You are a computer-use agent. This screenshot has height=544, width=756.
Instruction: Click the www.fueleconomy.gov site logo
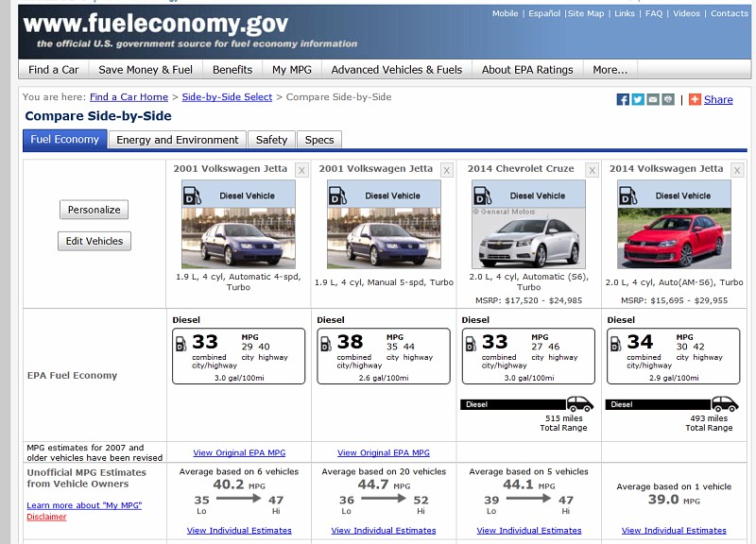[x=156, y=23]
